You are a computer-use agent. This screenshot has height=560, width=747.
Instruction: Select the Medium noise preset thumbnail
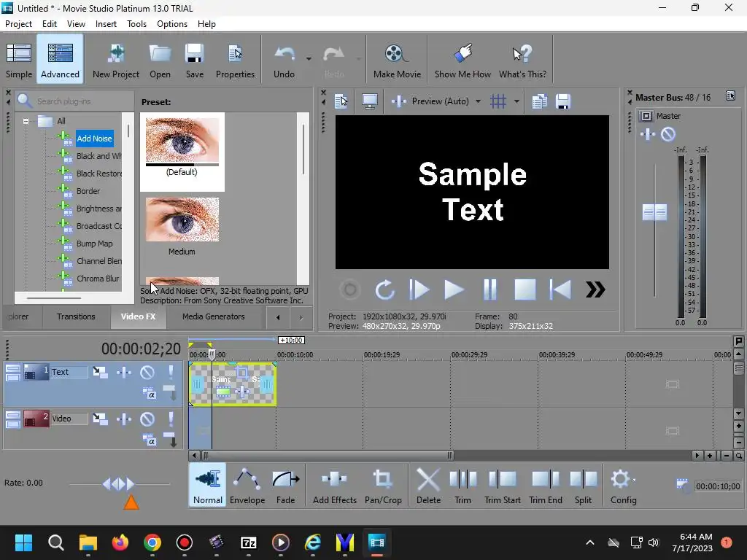pos(182,220)
